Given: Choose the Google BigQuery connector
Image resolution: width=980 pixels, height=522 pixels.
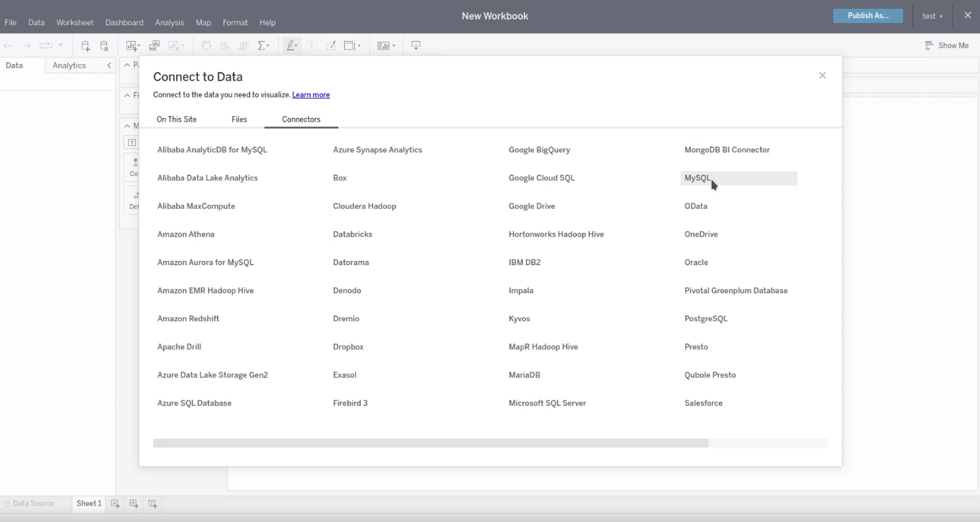Looking at the screenshot, I should pyautogui.click(x=539, y=150).
